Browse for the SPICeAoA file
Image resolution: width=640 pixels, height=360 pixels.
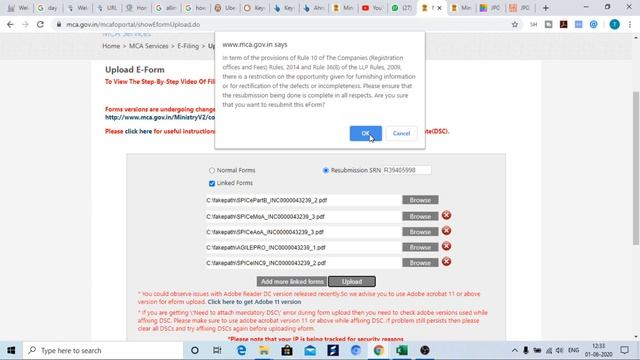(420, 232)
